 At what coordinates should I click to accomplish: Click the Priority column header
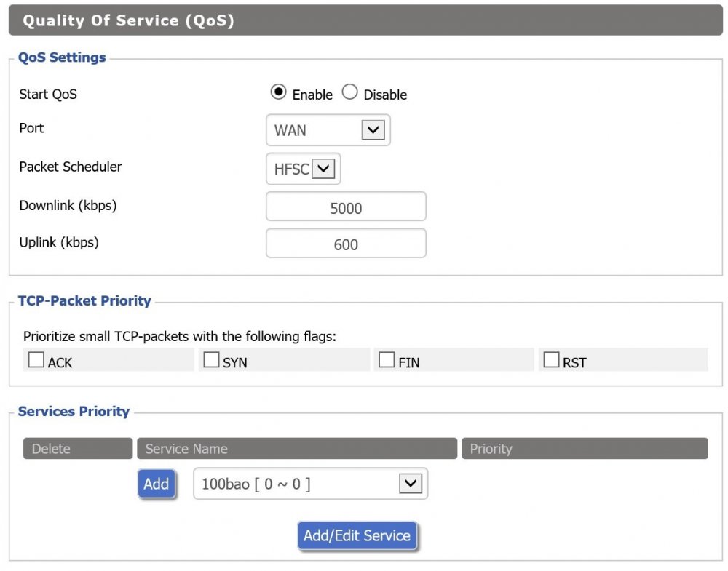click(x=584, y=449)
